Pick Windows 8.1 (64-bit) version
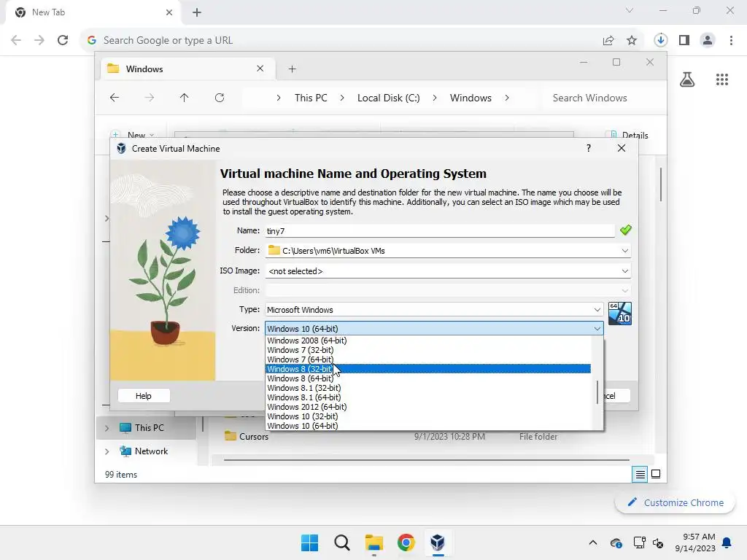The height and width of the screenshot is (560, 747). point(427,397)
